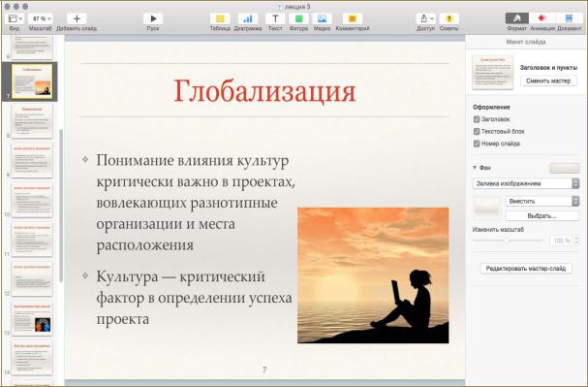
Task: Toggle the Текстовый блок checkbox
Action: (477, 131)
